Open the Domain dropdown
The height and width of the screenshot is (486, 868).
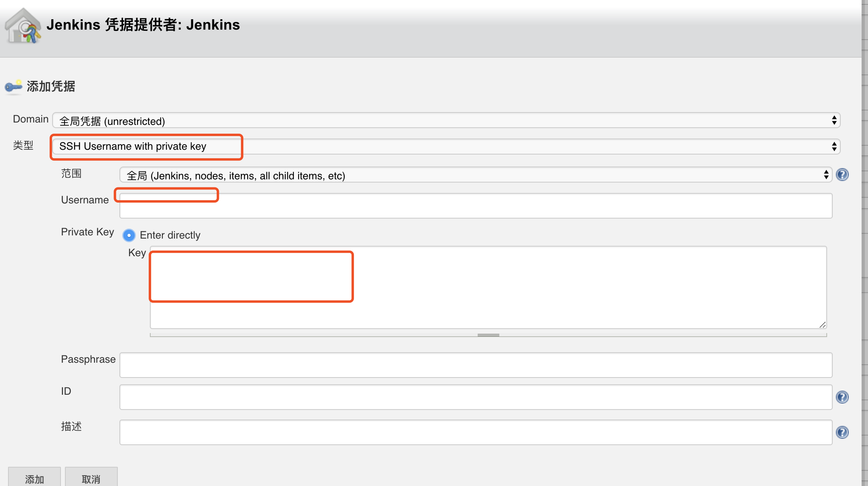[x=446, y=120]
